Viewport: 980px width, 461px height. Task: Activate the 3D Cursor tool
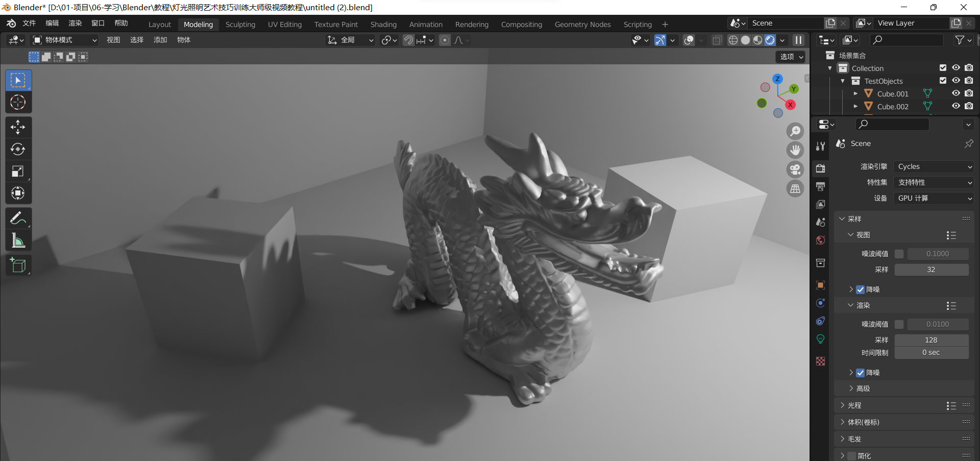pyautogui.click(x=18, y=103)
